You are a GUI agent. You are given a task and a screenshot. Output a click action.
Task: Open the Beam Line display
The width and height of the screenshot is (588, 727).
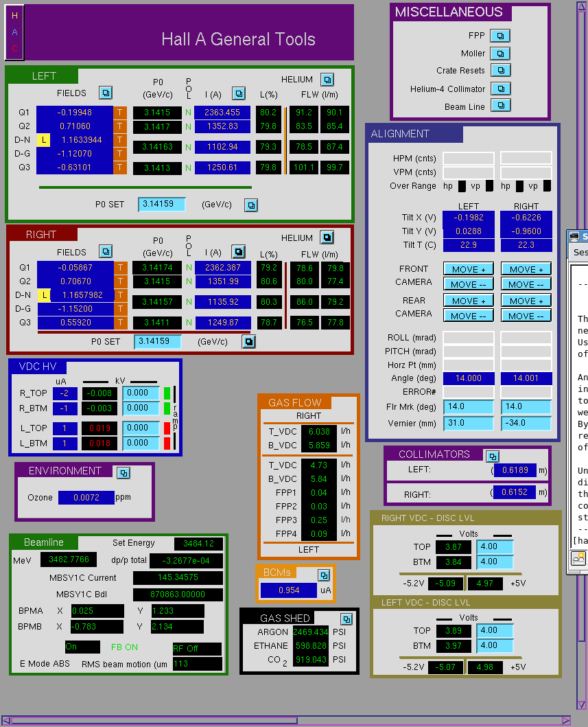500,106
